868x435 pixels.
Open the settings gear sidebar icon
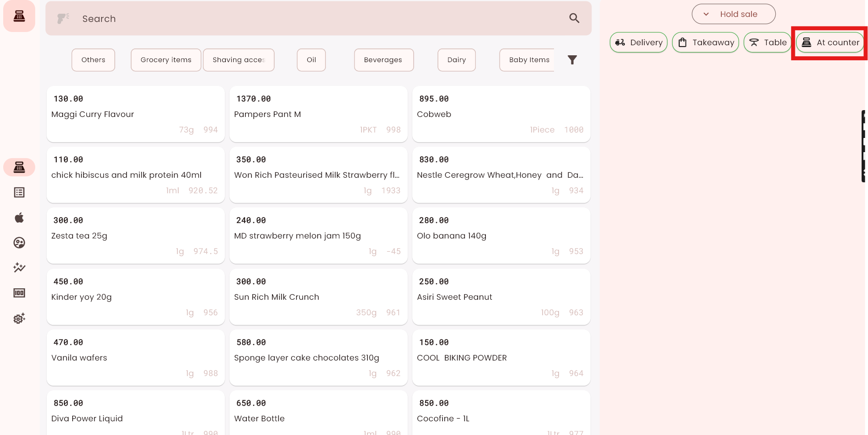19,318
